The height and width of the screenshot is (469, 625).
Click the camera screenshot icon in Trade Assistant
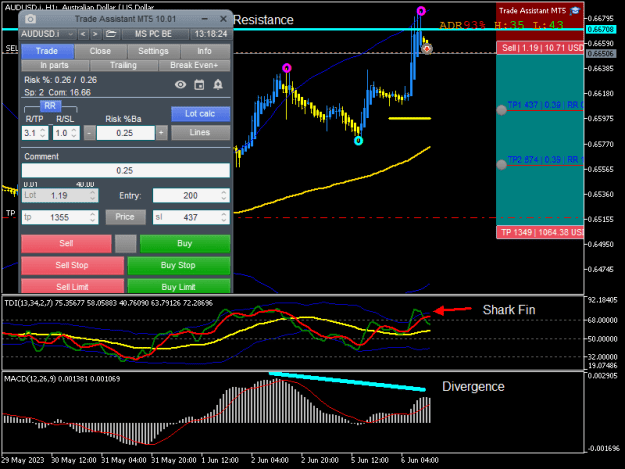coord(31,19)
